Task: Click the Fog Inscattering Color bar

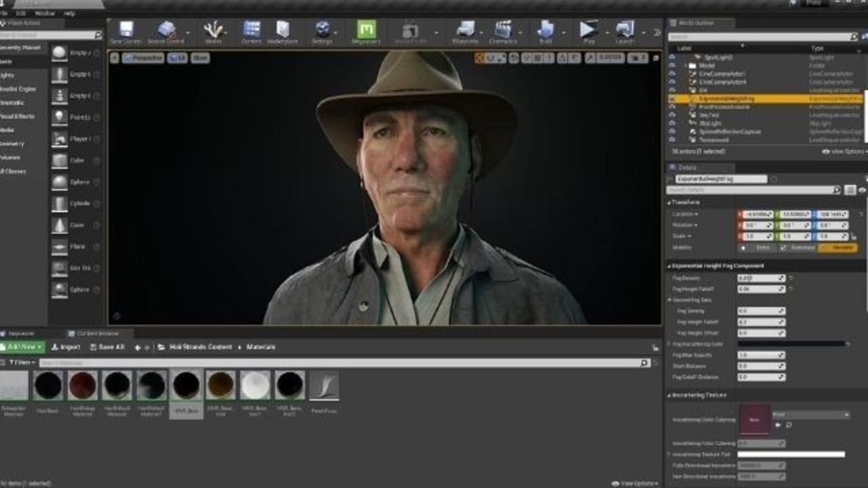Action: [x=791, y=344]
